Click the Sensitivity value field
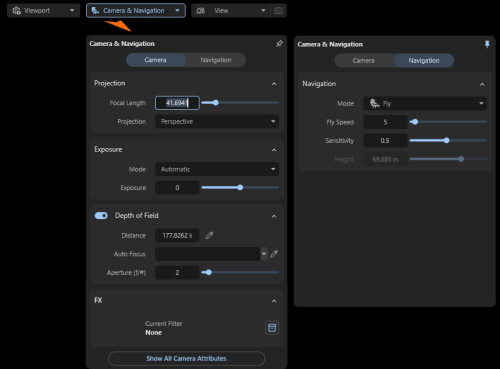The width and height of the screenshot is (500, 369). tap(385, 141)
